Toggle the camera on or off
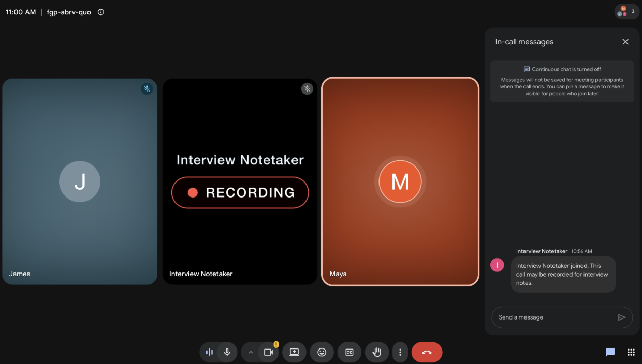This screenshot has width=642, height=364. pos(268,352)
